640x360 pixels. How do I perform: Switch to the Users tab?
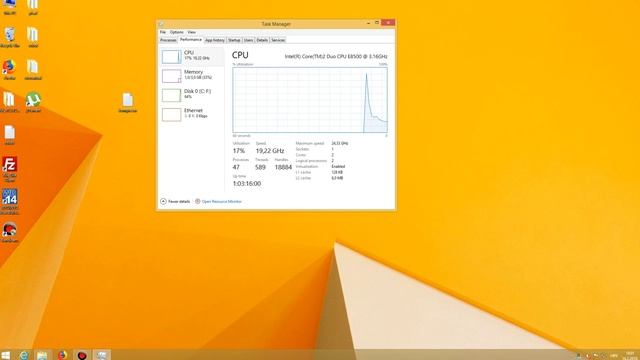click(x=249, y=40)
